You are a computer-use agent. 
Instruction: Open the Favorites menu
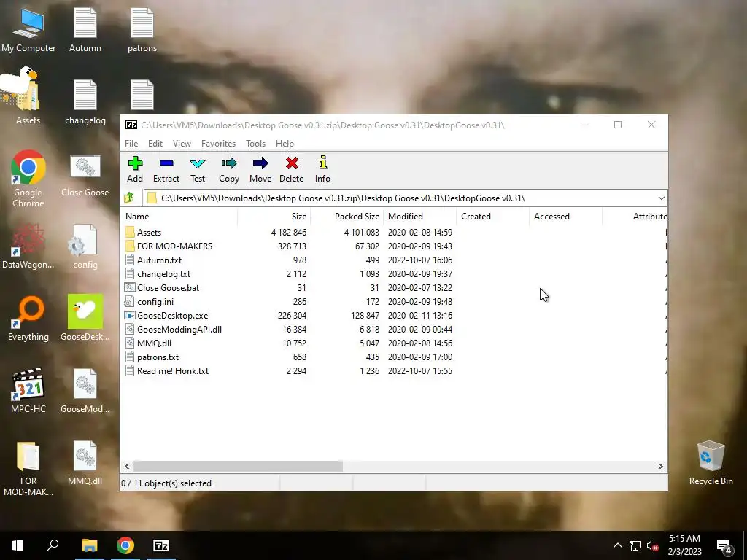point(218,144)
